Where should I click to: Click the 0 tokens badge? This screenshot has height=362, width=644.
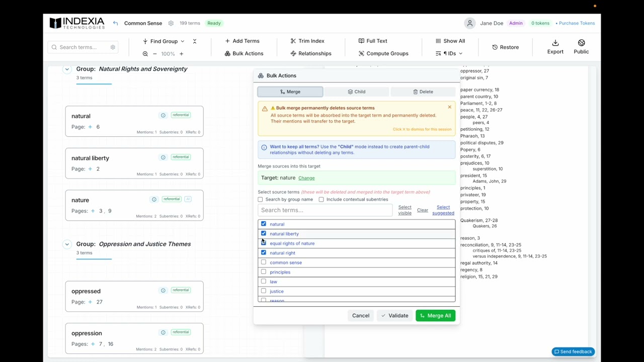tap(540, 23)
